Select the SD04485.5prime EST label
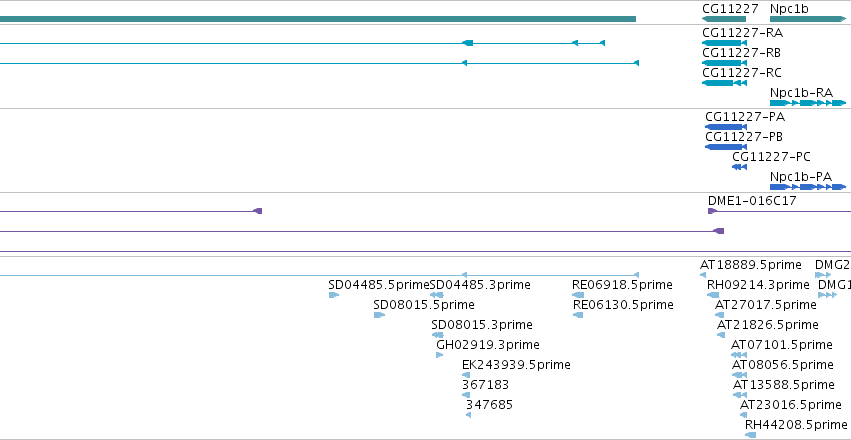Viewport: 851px width, 440px height. click(379, 285)
